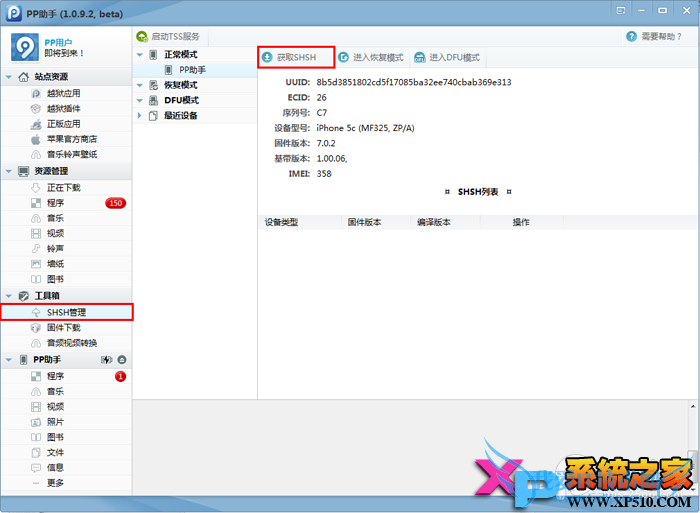Click 进入恢复模式 button

[371, 57]
